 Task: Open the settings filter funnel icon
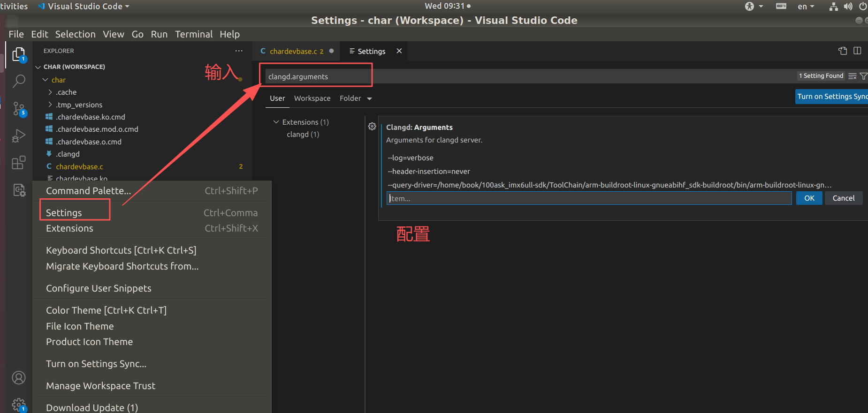[863, 76]
